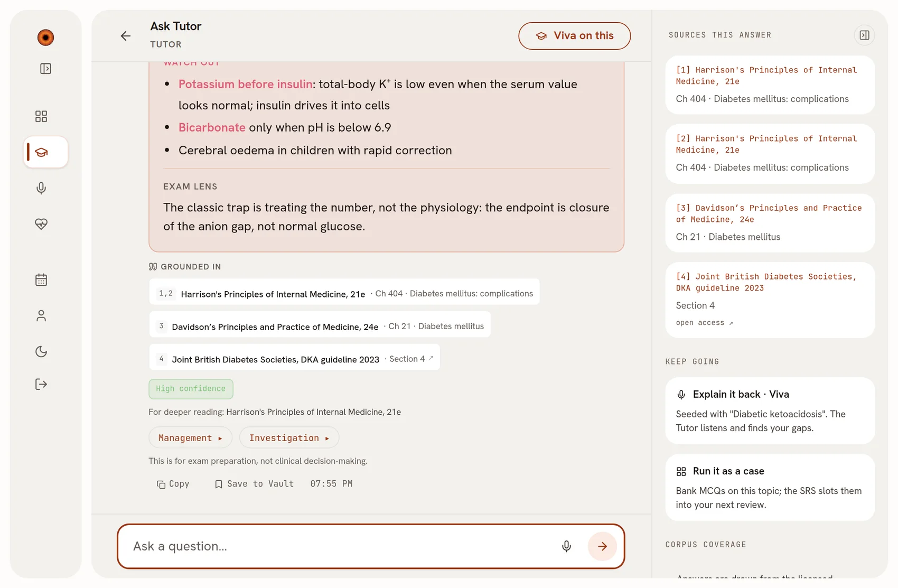
Task: Toggle the left sidebar panel icon
Action: click(x=45, y=69)
